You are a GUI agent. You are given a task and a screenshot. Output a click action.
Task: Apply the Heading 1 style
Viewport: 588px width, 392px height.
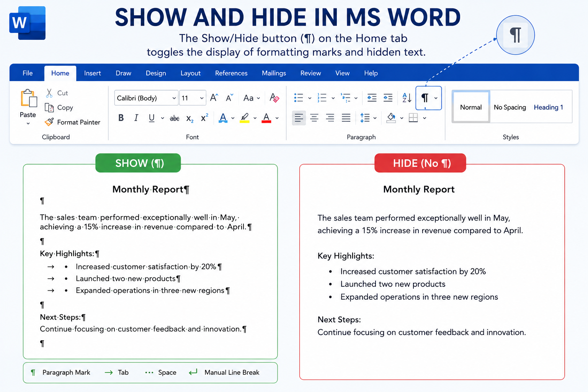548,107
